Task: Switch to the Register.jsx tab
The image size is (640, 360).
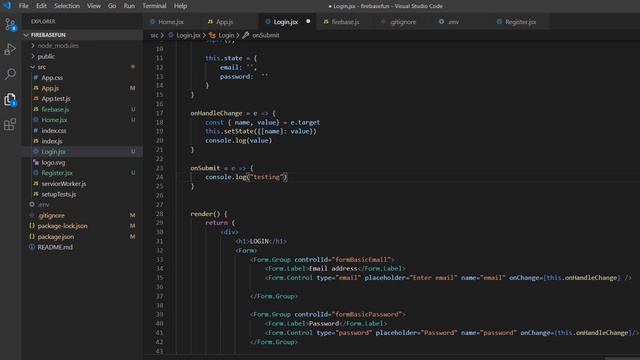Action: point(520,22)
